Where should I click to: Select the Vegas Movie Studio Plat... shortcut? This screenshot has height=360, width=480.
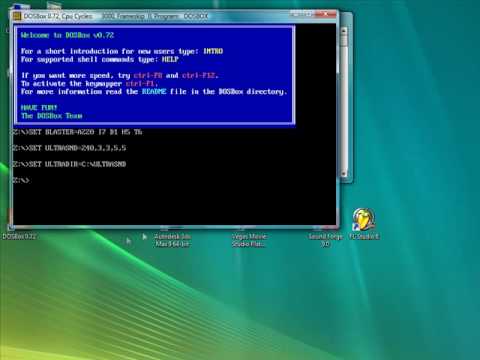pos(249,240)
